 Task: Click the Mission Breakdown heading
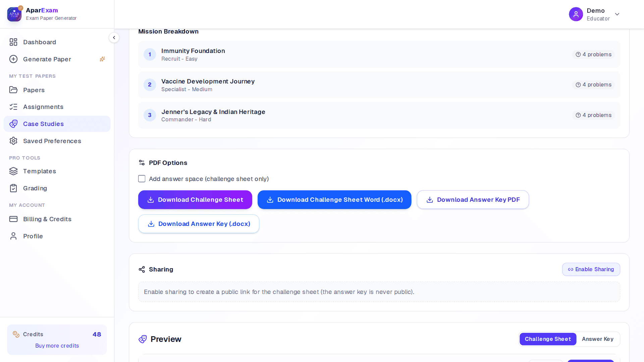(168, 32)
